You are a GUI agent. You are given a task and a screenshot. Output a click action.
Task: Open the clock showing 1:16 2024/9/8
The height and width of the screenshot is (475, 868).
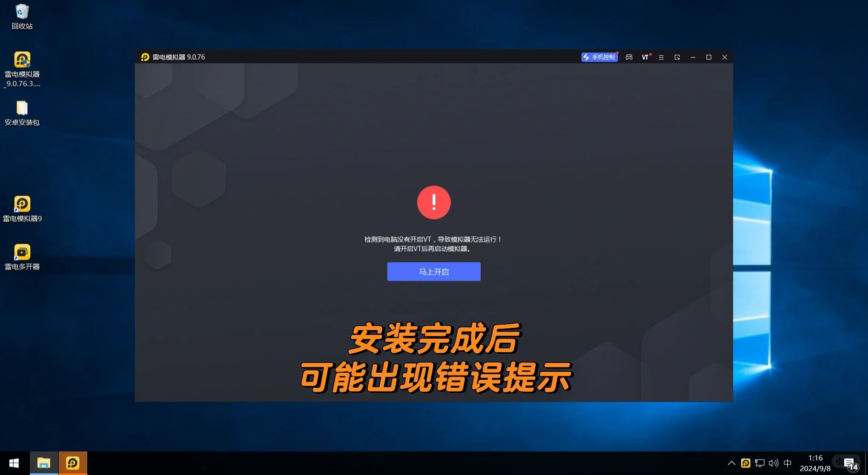tap(815, 463)
